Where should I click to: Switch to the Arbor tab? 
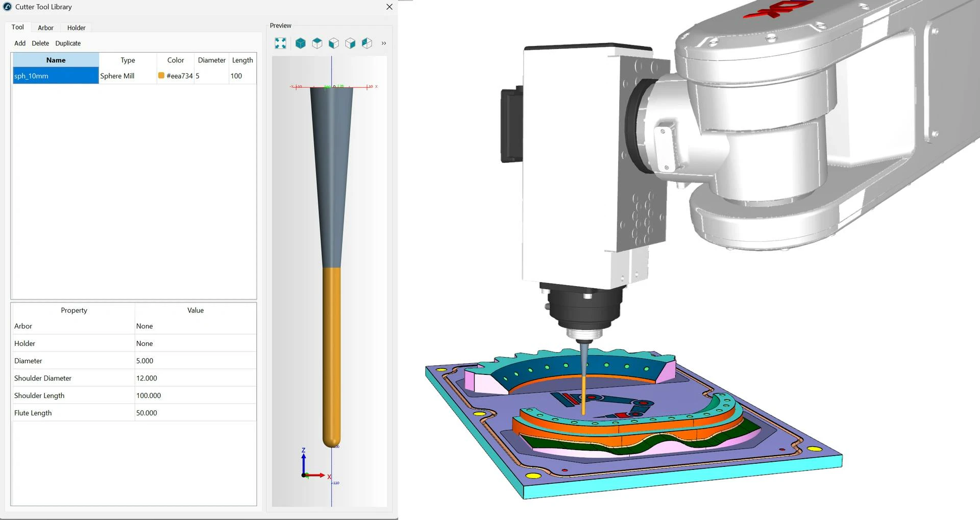(45, 28)
